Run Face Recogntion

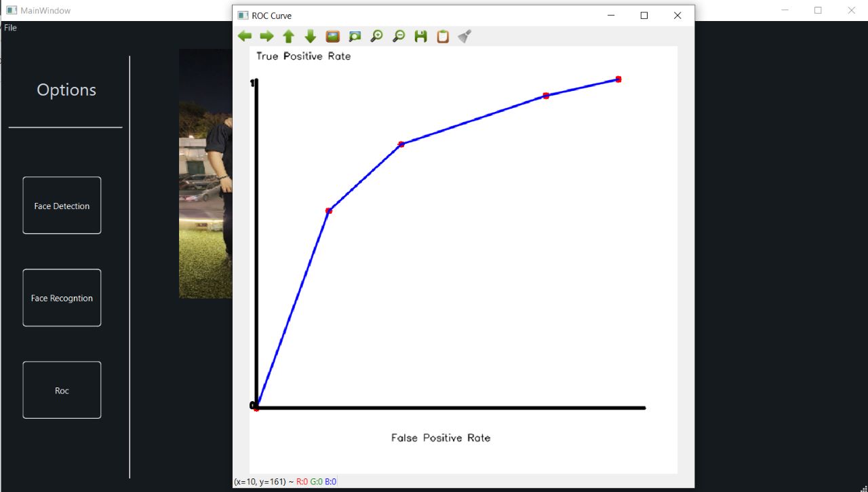[62, 297]
